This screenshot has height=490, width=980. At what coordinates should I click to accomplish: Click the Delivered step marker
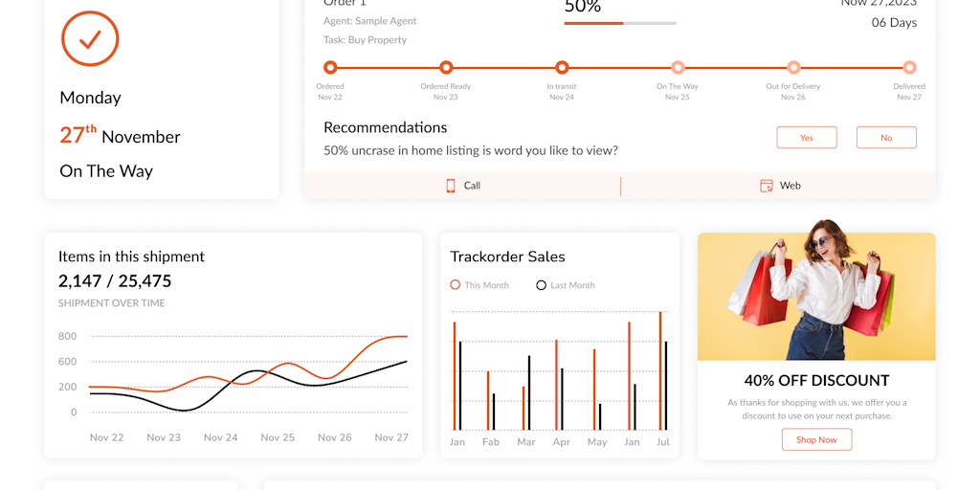(x=909, y=67)
